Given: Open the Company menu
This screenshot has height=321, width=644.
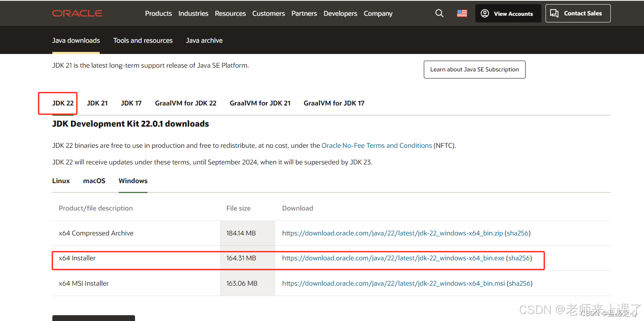Looking at the screenshot, I should 378,13.
